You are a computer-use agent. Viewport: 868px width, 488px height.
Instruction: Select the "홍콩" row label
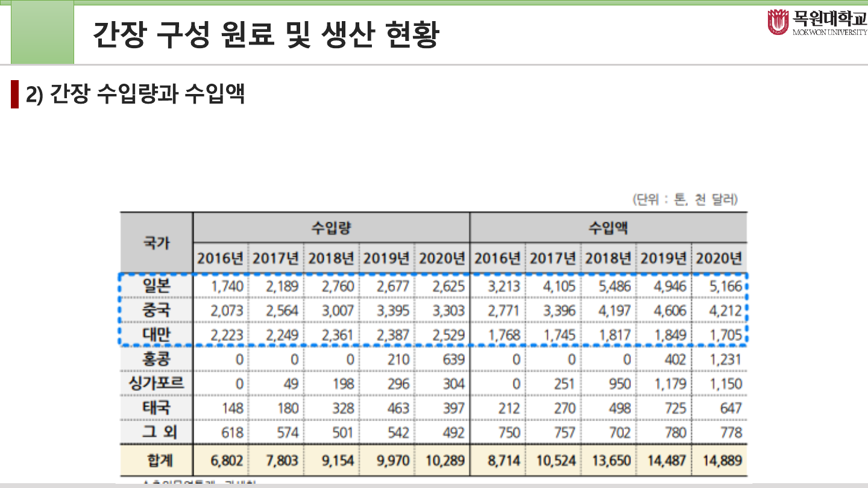[156, 359]
